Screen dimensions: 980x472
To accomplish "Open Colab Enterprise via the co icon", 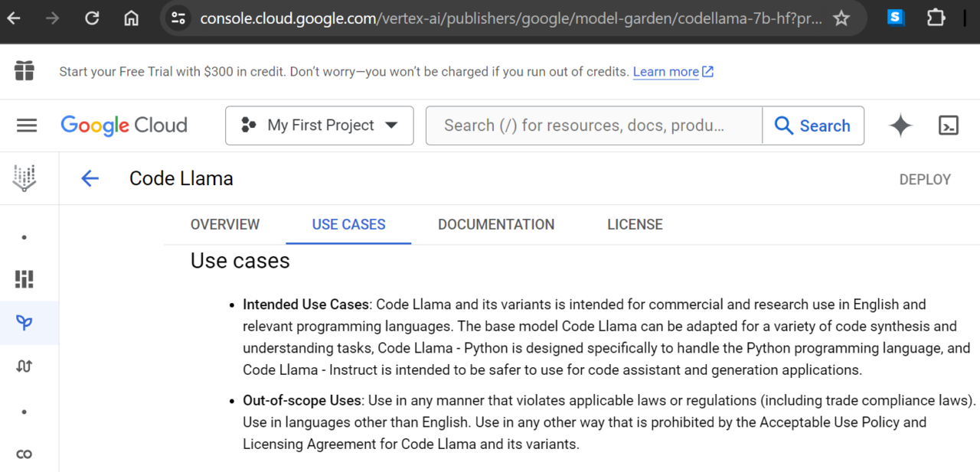I will pos(24,454).
